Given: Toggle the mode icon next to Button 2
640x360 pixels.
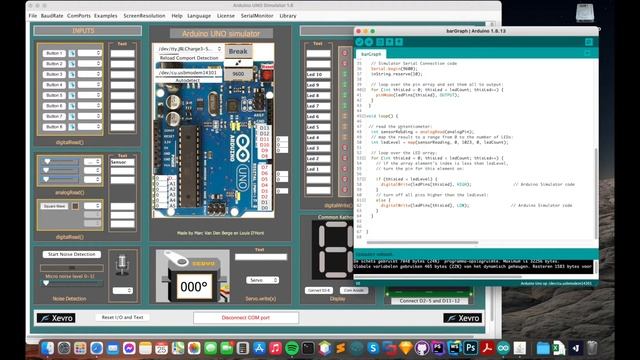Looking at the screenshot, I should tap(72, 64).
